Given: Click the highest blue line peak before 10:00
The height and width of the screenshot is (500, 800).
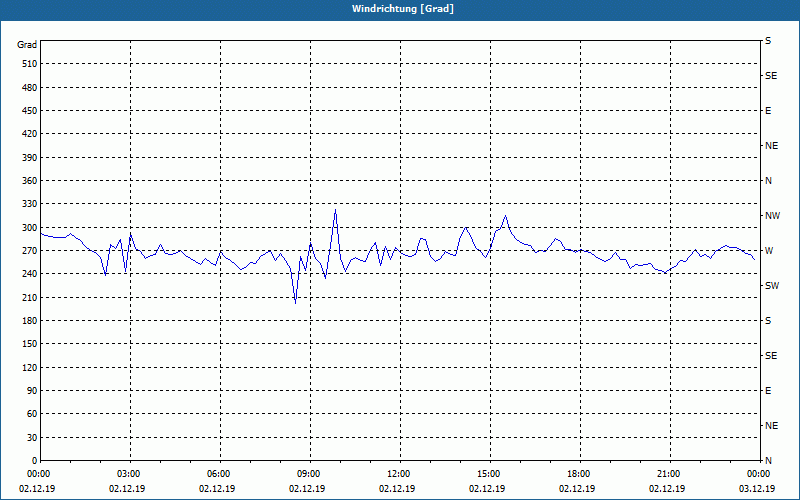Looking at the screenshot, I should 335,209.
